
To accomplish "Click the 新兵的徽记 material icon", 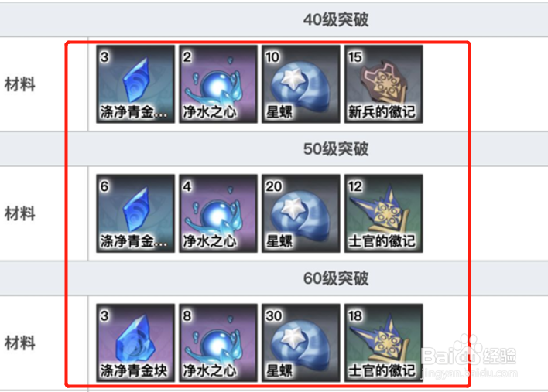I will coord(384,84).
